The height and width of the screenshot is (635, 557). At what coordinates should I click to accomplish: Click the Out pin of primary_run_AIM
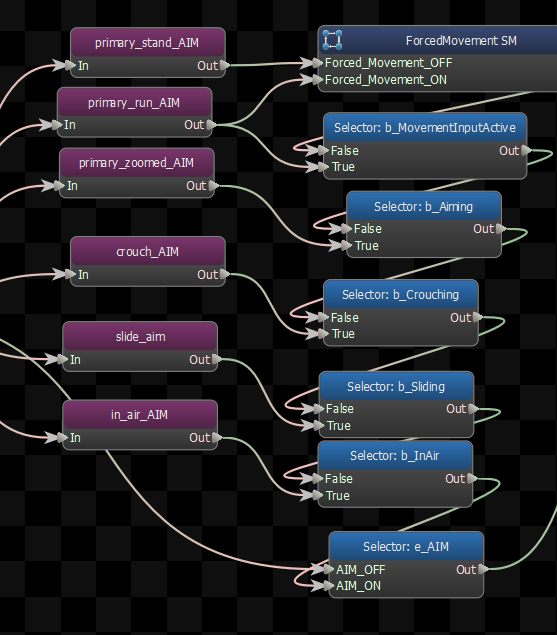(212, 125)
